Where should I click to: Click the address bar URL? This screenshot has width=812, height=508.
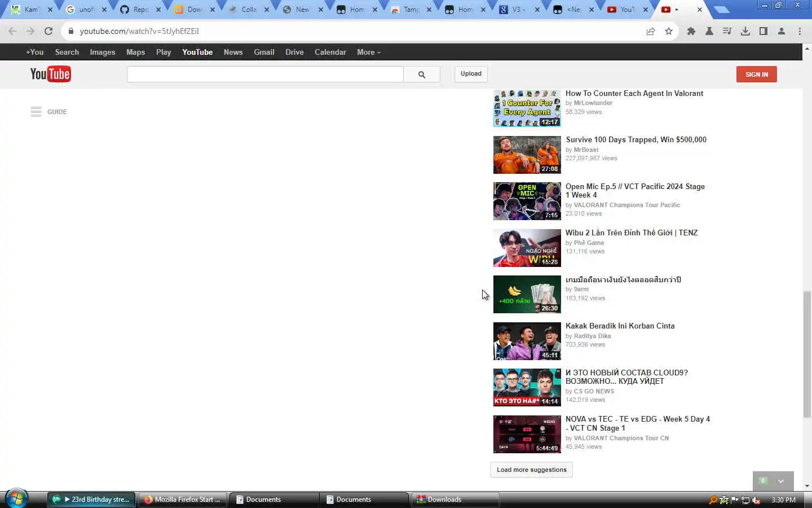[x=139, y=31]
